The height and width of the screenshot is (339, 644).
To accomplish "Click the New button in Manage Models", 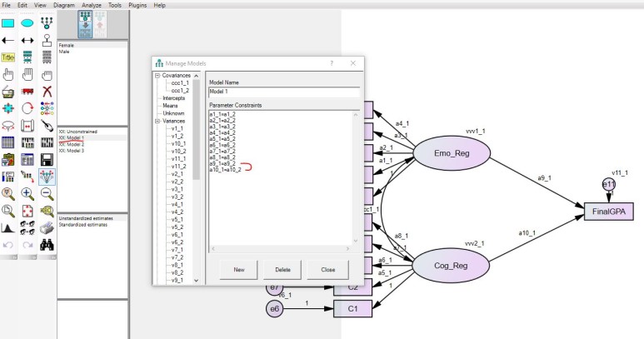I will coord(238,270).
